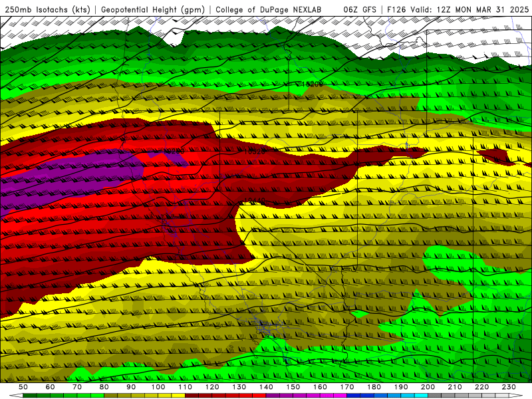
Task: Click the 'F126 Valid: 12Z MON MAR 31 2025' text
Action: [x=458, y=9]
